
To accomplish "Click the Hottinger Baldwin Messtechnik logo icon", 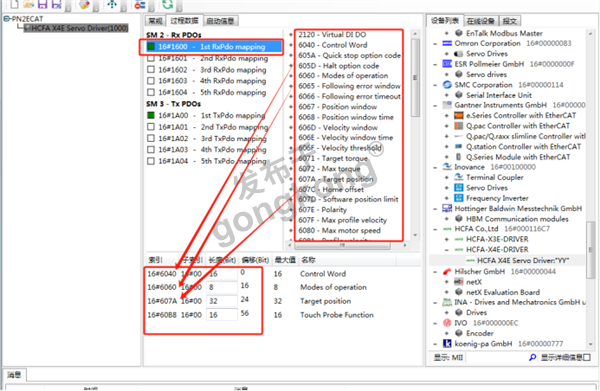I will tap(447, 209).
